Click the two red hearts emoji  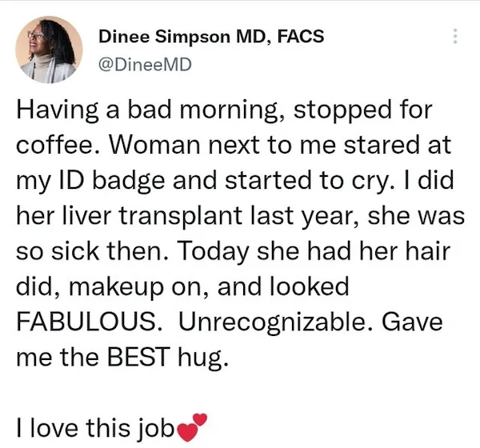point(193,427)
